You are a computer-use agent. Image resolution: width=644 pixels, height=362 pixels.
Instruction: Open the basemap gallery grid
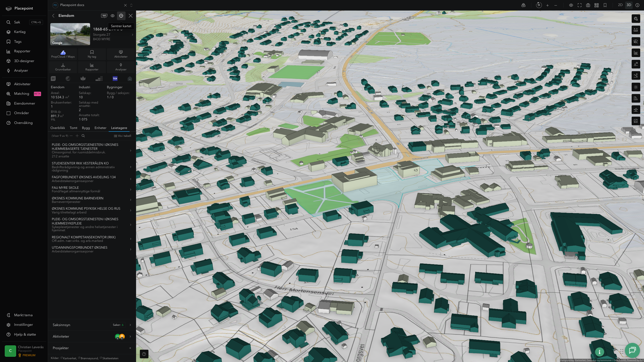point(596,5)
